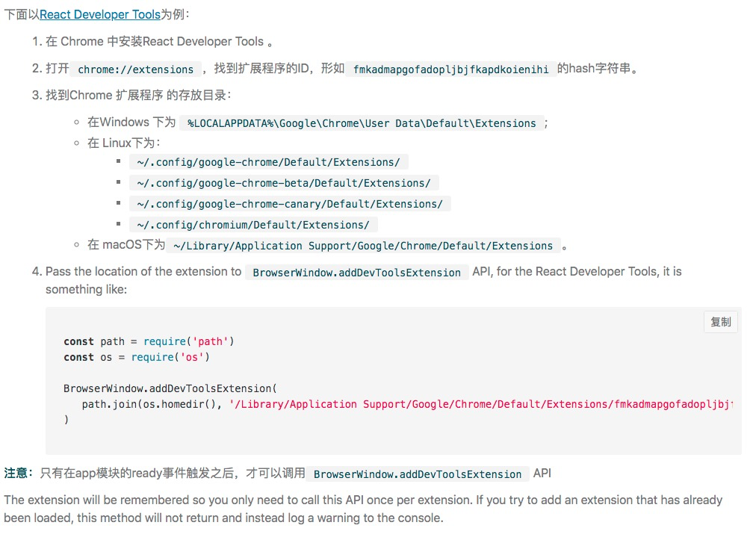
Task: Click the google-chrome-beta extensions path
Action: pyautogui.click(x=284, y=183)
